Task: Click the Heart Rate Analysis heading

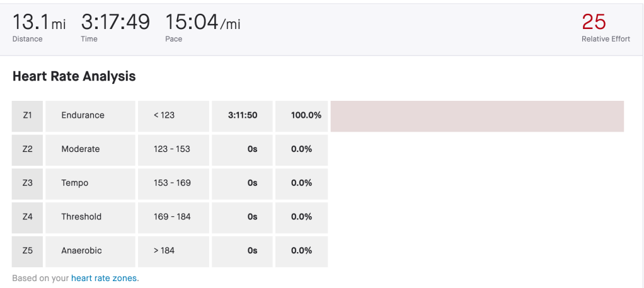Action: [74, 76]
